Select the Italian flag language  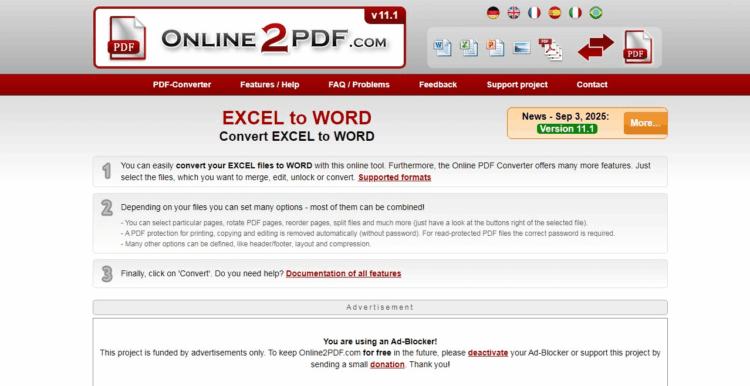[x=575, y=13]
